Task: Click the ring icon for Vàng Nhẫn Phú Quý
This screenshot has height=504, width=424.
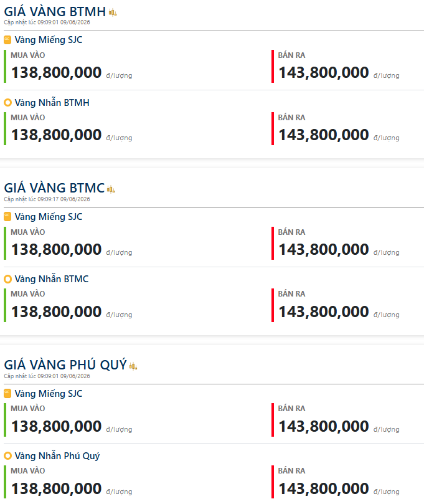Action: (7, 456)
